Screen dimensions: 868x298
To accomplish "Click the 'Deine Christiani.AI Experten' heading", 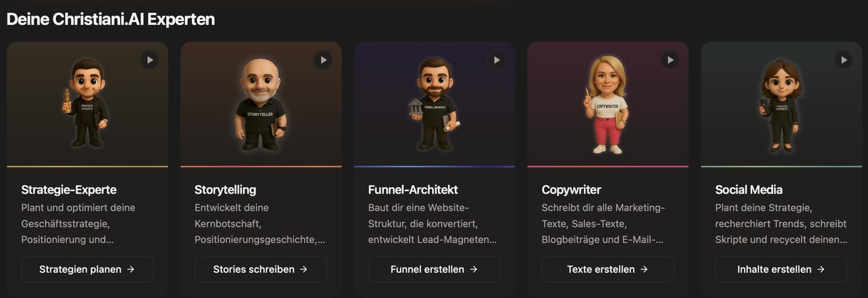I will click(x=111, y=19).
